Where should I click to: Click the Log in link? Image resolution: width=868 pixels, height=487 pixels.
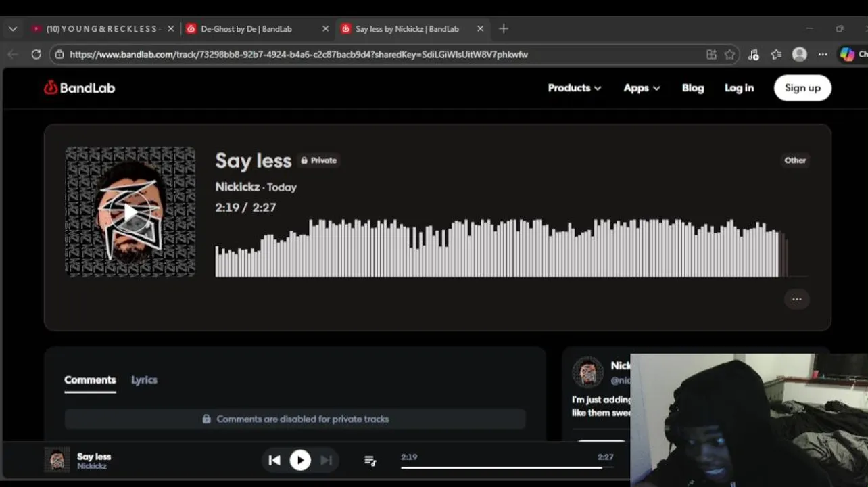click(x=739, y=88)
